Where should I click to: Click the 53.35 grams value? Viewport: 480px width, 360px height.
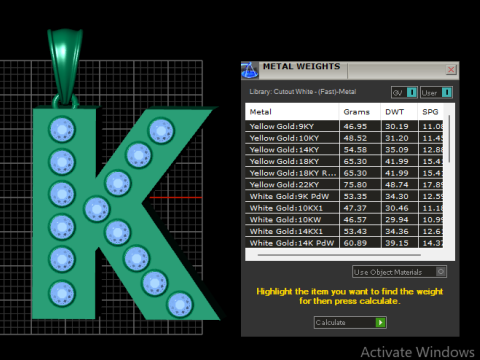tap(355, 197)
